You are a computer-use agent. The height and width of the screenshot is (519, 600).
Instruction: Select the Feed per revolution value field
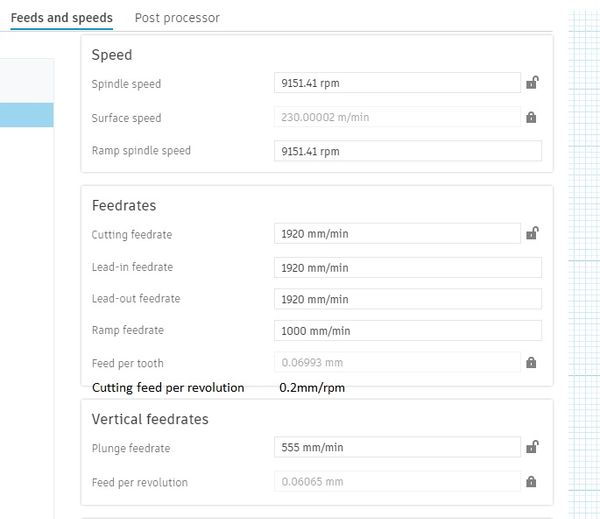[397, 481]
